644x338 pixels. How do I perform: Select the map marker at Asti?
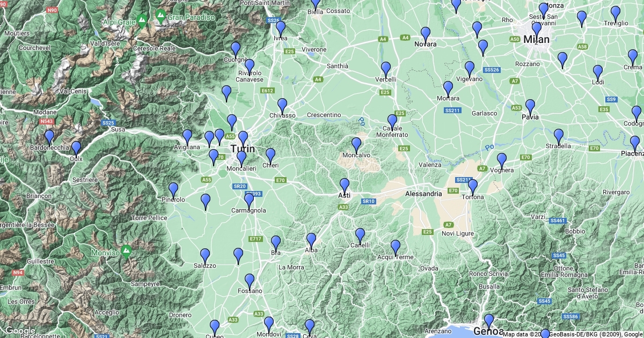pos(345,187)
